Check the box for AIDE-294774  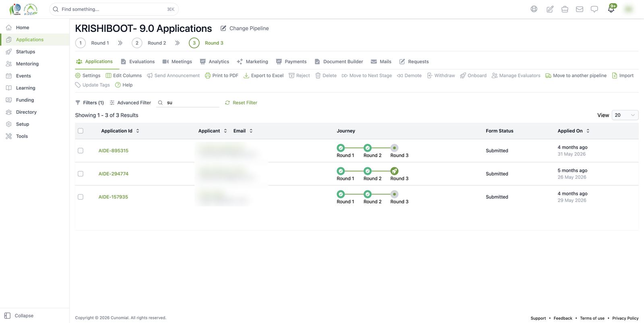[80, 174]
